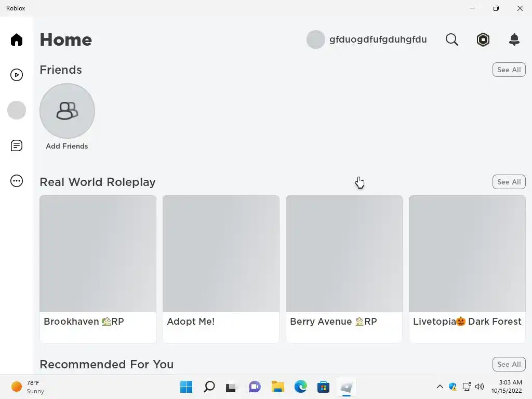532x399 pixels.
Task: Open the chat messages sidebar icon
Action: tap(16, 145)
